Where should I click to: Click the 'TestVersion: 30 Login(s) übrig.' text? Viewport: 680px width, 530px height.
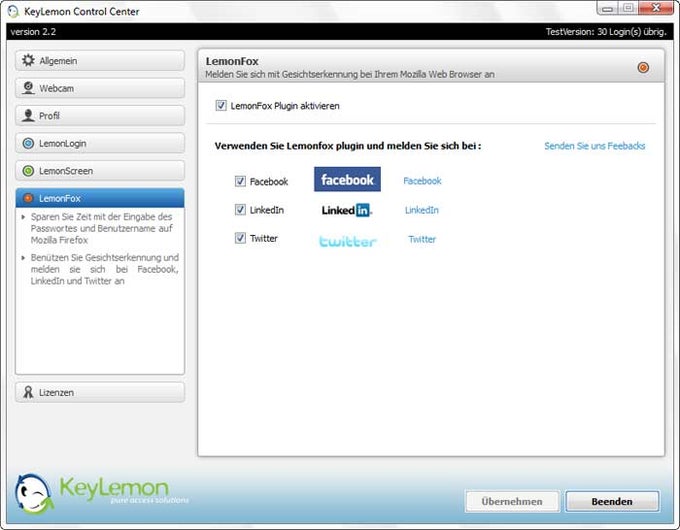(606, 32)
